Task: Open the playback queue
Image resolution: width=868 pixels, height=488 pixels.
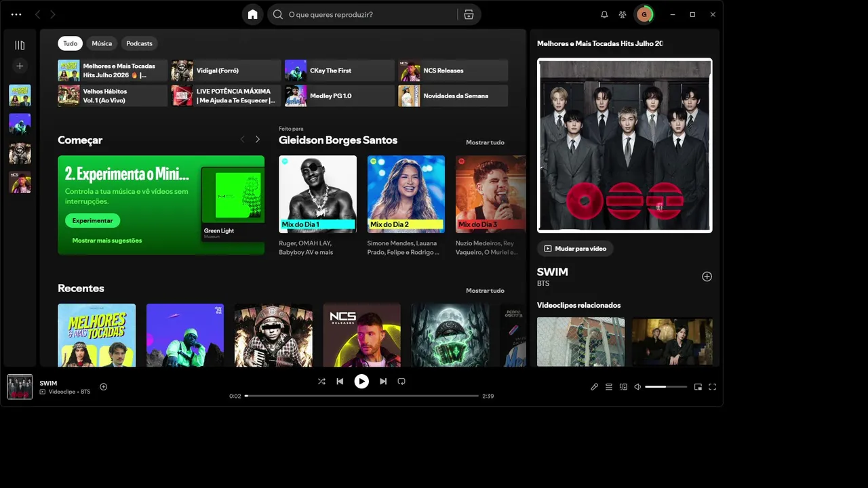Action: pos(609,387)
